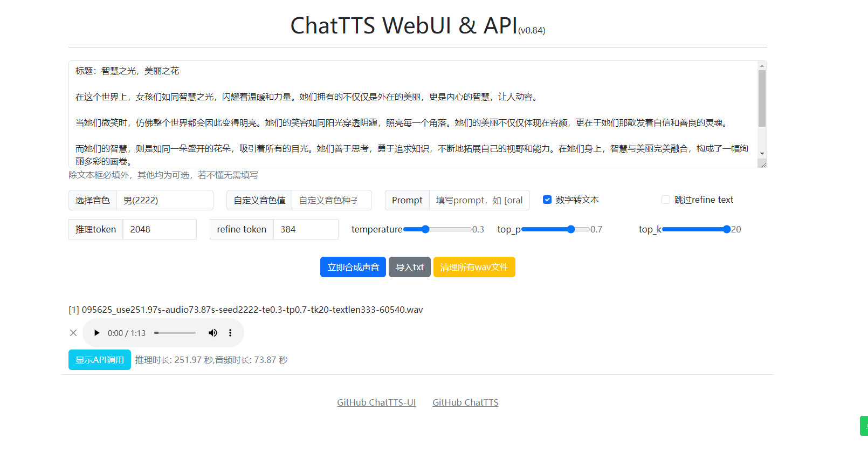Click the 显示API调用 button
This screenshot has width=868, height=459.
pos(100,360)
